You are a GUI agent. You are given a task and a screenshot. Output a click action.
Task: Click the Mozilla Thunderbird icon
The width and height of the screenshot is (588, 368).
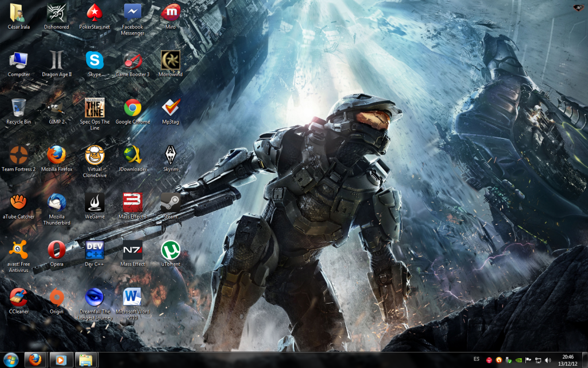(x=56, y=202)
